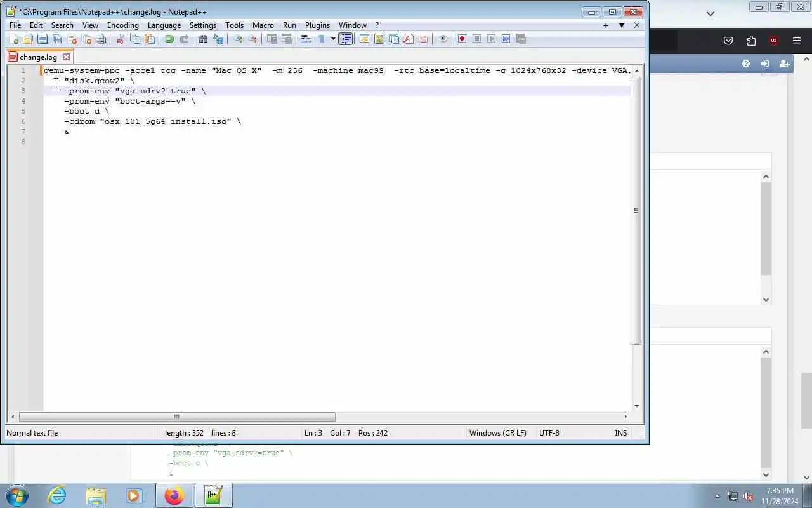Create a new document with toolbar New icon
Image resolution: width=812 pixels, height=508 pixels.
13,39
